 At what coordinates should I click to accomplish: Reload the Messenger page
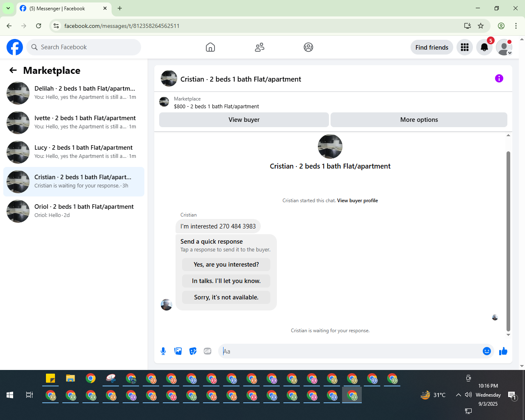click(39, 26)
